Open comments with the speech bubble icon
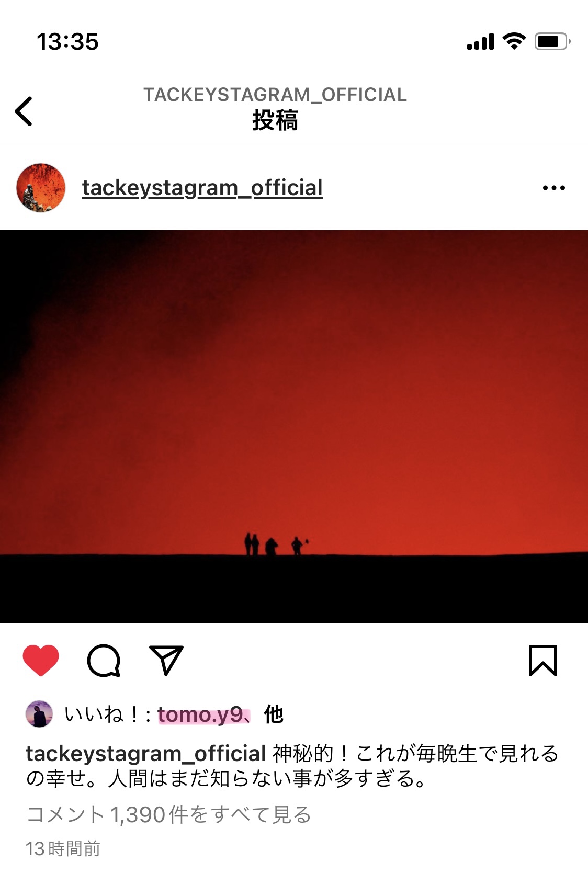The image size is (588, 885). [x=104, y=661]
